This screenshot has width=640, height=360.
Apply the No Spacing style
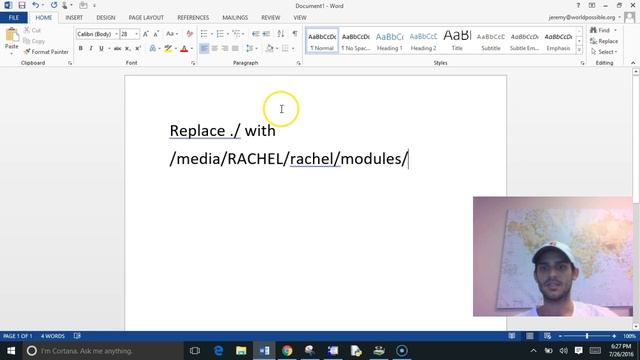(x=356, y=41)
